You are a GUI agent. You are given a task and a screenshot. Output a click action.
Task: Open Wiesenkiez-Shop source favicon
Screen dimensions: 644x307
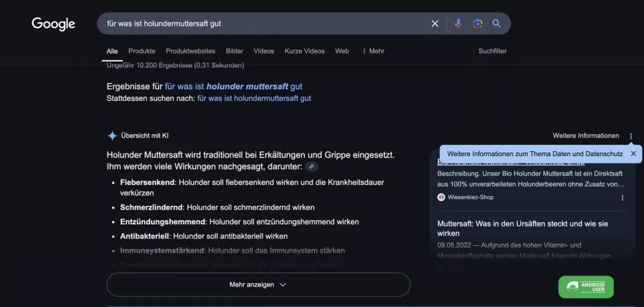click(x=441, y=197)
